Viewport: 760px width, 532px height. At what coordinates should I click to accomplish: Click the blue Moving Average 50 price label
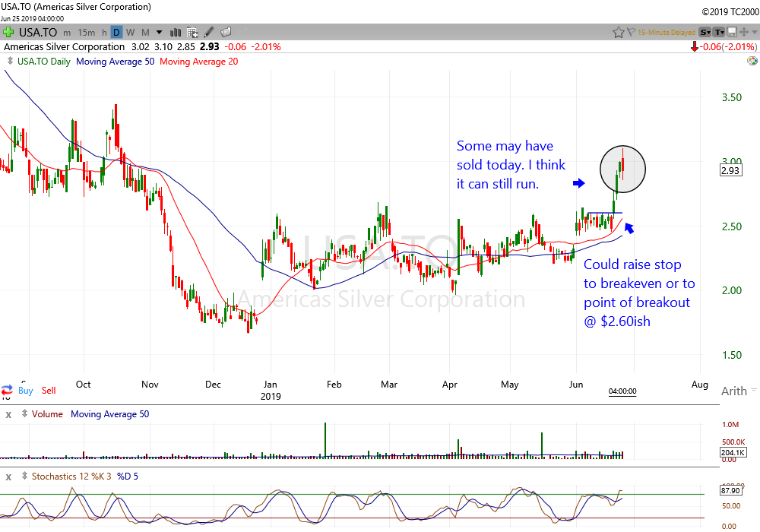tap(116, 62)
